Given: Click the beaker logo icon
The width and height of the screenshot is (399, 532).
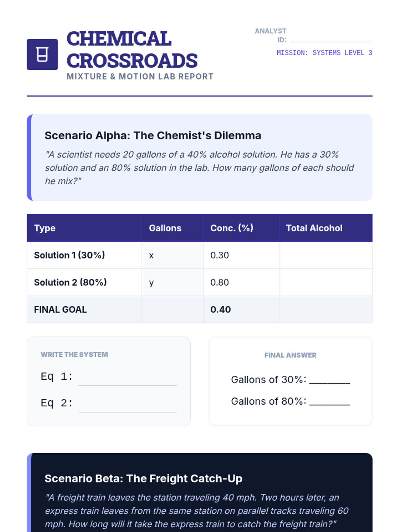Looking at the screenshot, I should pos(42,55).
